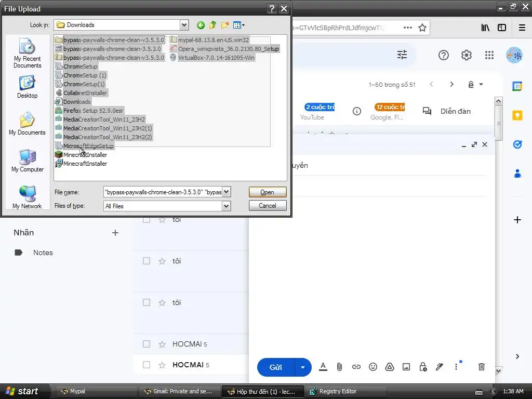Show formatting options in compose
This screenshot has width=532, height=399.
point(323,367)
